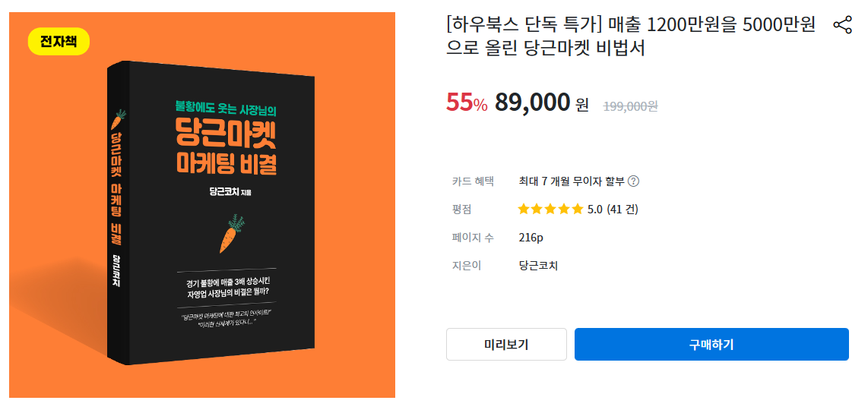Click the 최대 7 개월 무이자 할부 text
This screenshot has height=413, width=868.
point(572,181)
